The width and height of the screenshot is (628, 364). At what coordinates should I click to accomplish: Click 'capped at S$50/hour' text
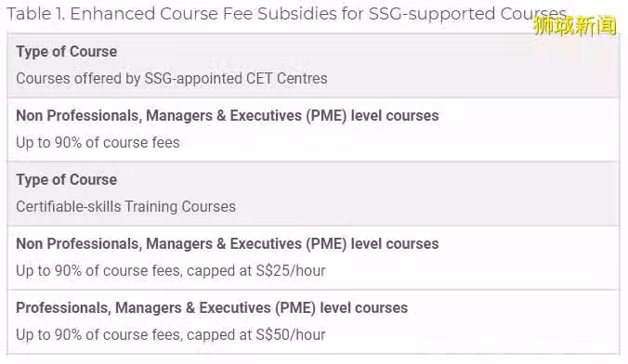coord(255,335)
